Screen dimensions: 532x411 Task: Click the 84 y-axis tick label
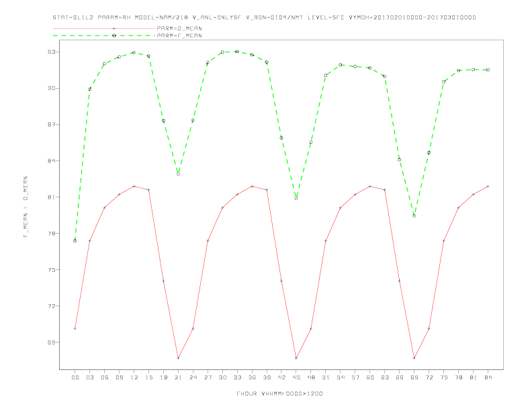pyautogui.click(x=52, y=161)
